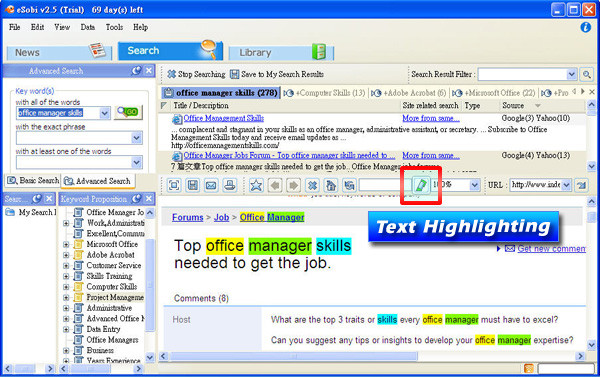Screen dimensions: 600x377
Task: Click the green GO search button
Action: click(x=128, y=112)
